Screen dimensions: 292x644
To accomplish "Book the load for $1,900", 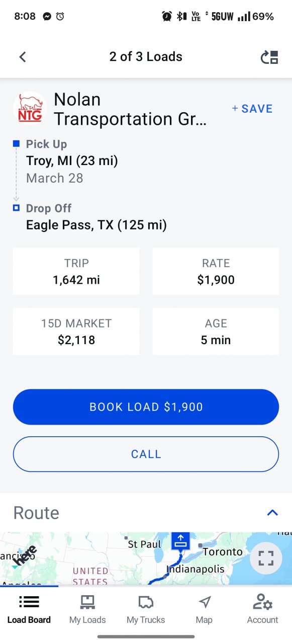I will 146,407.
